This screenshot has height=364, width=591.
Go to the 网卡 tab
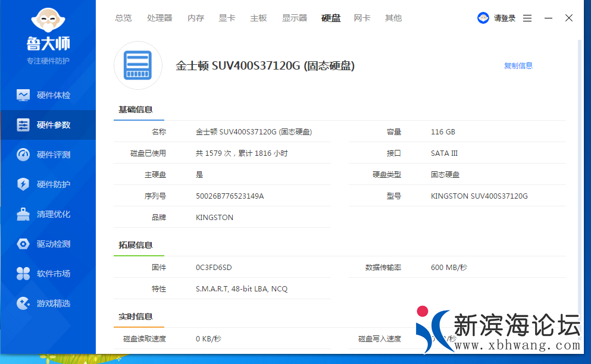click(362, 18)
